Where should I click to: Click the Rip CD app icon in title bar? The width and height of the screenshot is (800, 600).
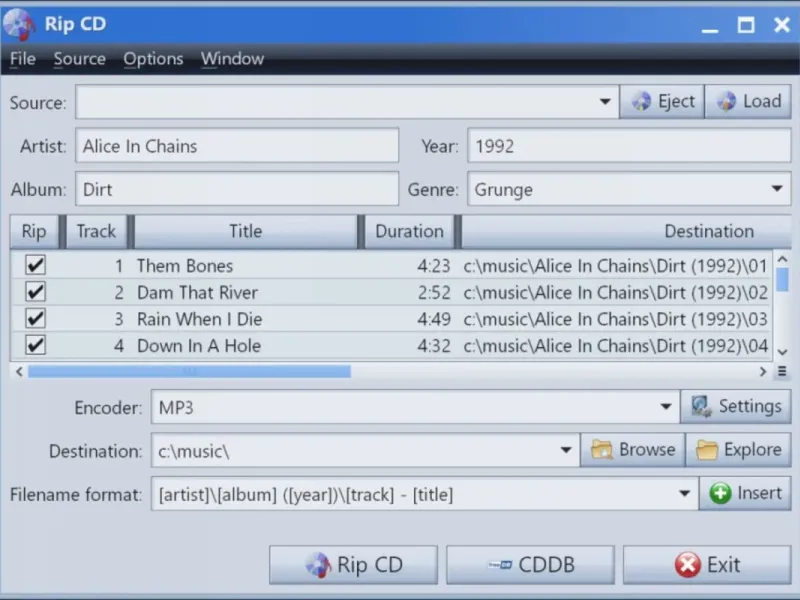point(18,23)
